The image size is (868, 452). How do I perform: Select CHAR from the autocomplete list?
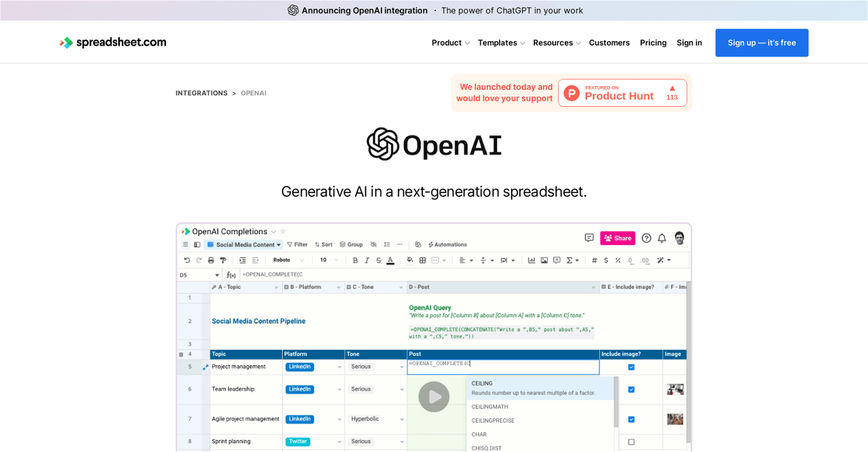pos(479,435)
